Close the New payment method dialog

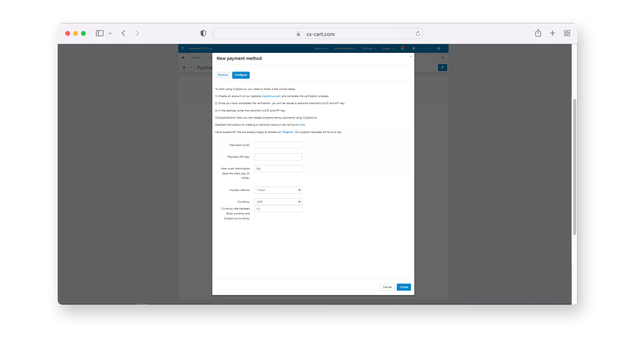point(411,56)
